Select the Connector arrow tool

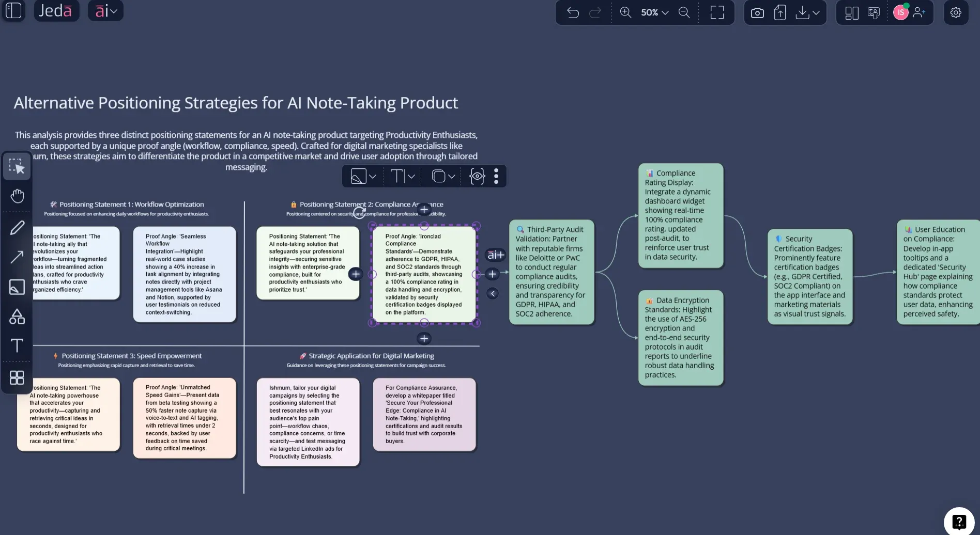[17, 257]
